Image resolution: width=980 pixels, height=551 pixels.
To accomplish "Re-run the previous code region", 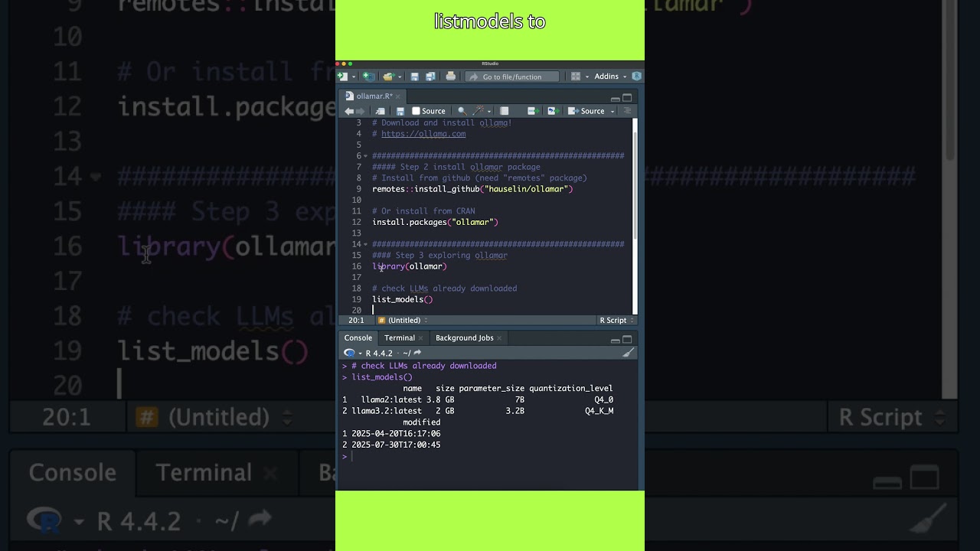I will pos(554,111).
